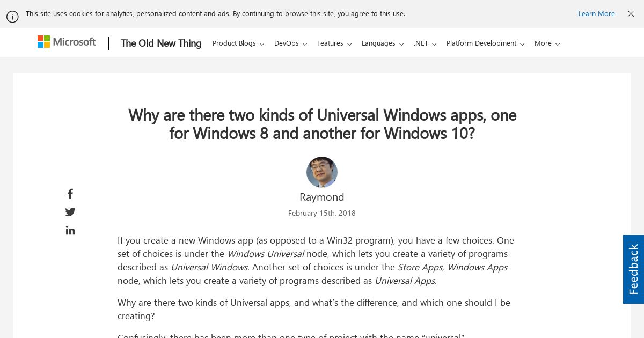Viewport: 644px width, 338px height.
Task: Open Learn More about cookies
Action: (x=596, y=14)
